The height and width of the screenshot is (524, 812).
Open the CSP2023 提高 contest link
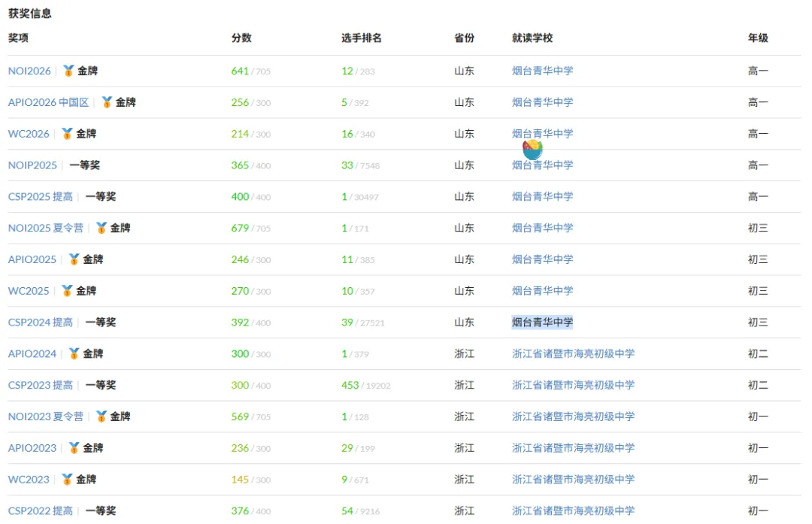coord(41,385)
